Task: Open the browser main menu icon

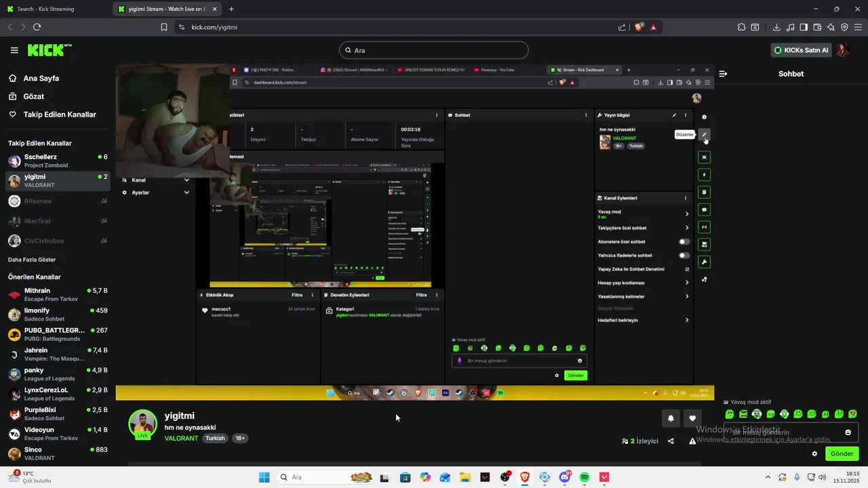Action: coord(858,27)
